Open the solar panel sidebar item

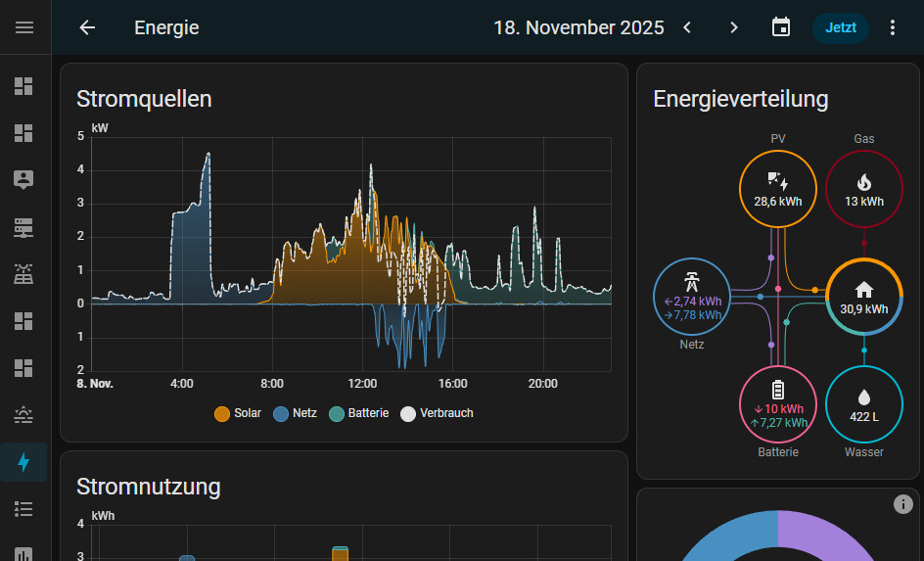point(24,274)
